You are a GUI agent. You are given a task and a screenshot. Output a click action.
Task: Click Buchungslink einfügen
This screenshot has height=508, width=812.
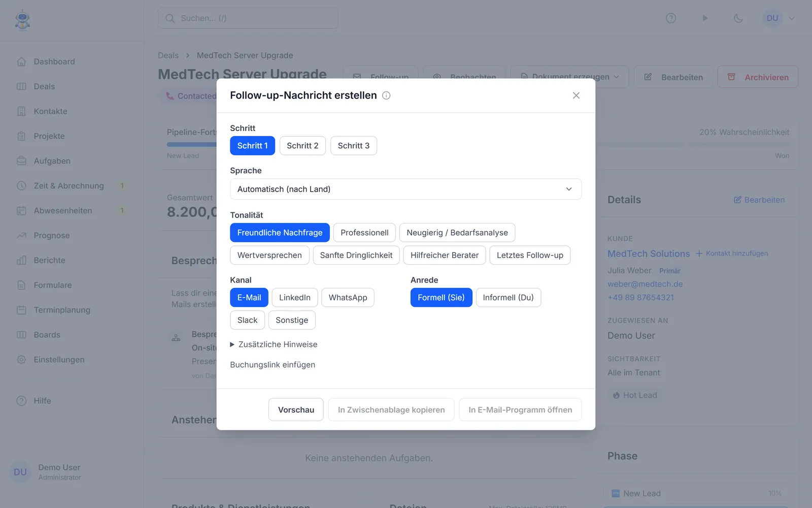click(x=273, y=365)
